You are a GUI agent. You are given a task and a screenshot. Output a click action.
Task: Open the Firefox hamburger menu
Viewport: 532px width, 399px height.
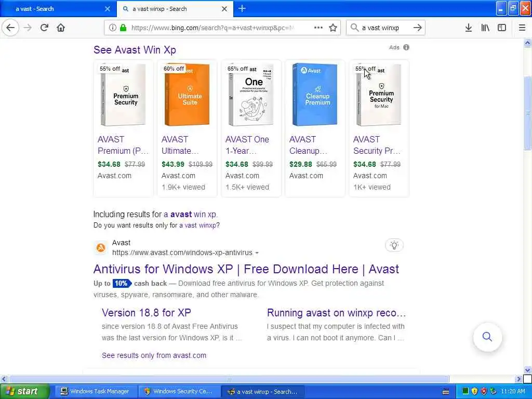[x=522, y=28]
